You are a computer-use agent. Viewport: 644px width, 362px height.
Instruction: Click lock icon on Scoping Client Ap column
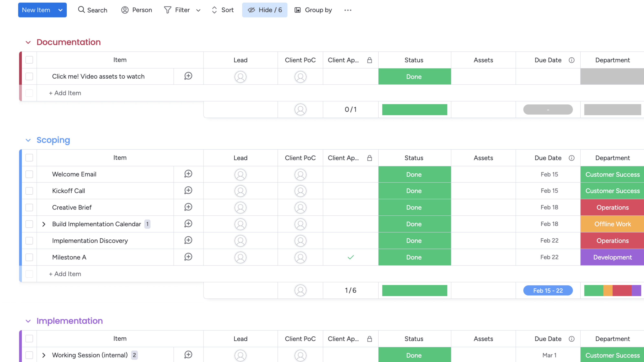click(x=369, y=158)
